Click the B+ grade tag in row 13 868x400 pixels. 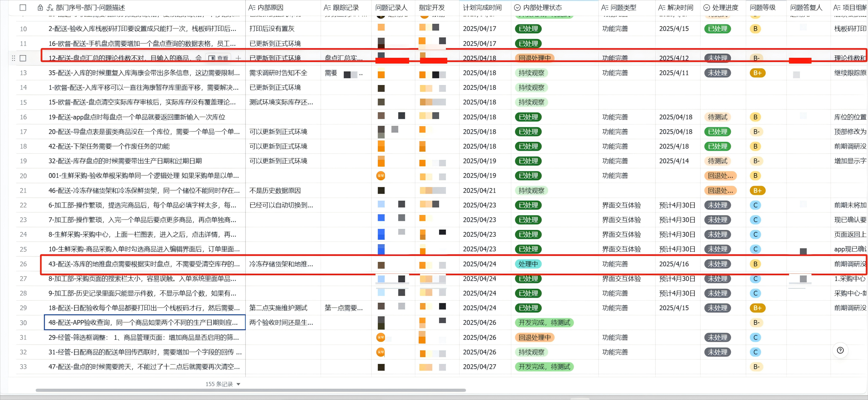[x=757, y=73]
